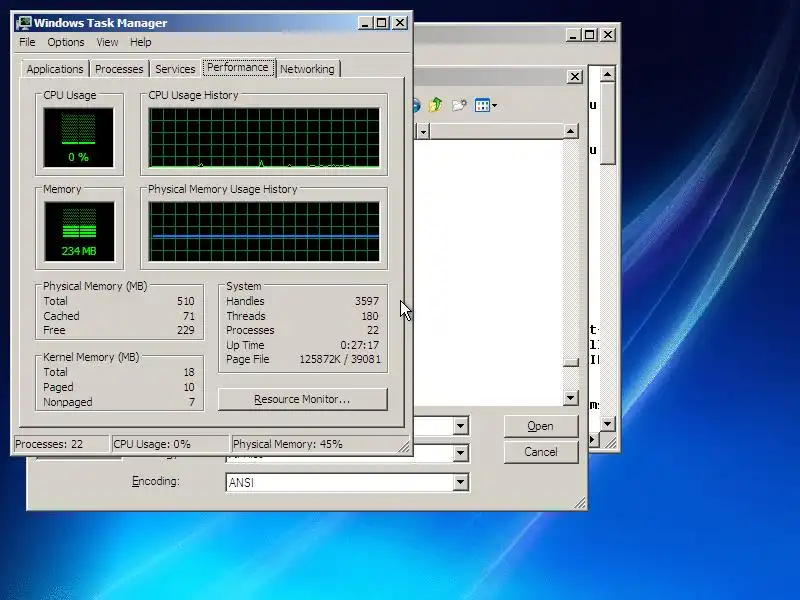Click Physical Memory Total value 510
Screen dimensions: 800x600
click(186, 301)
